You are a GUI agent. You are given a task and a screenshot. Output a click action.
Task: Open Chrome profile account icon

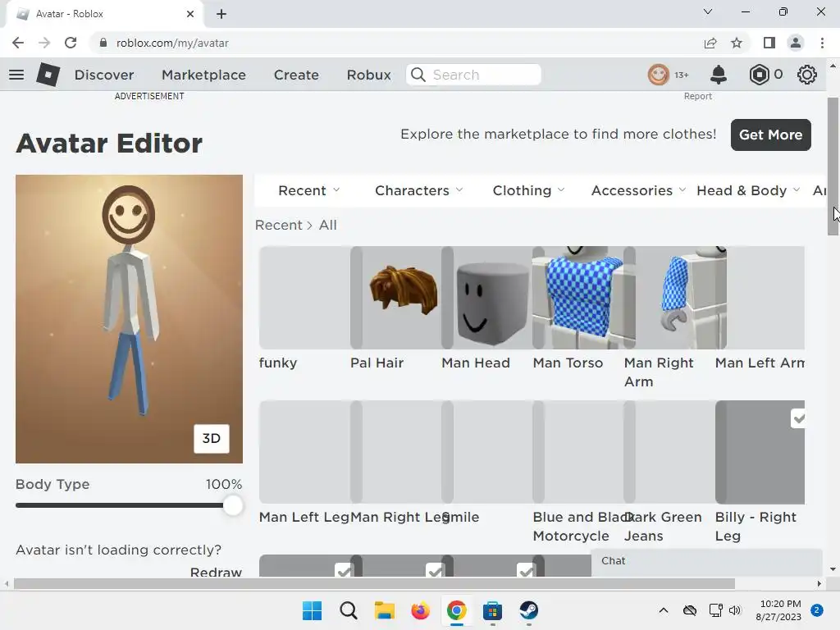[x=796, y=43]
